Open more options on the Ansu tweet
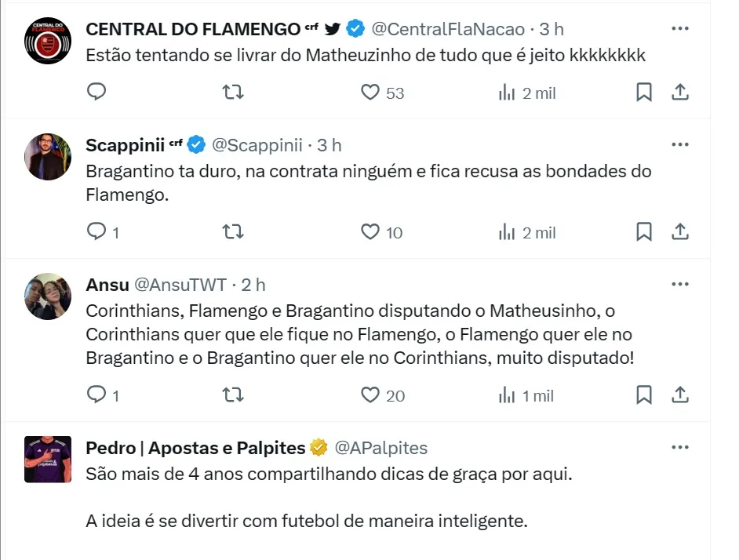 coord(679,285)
